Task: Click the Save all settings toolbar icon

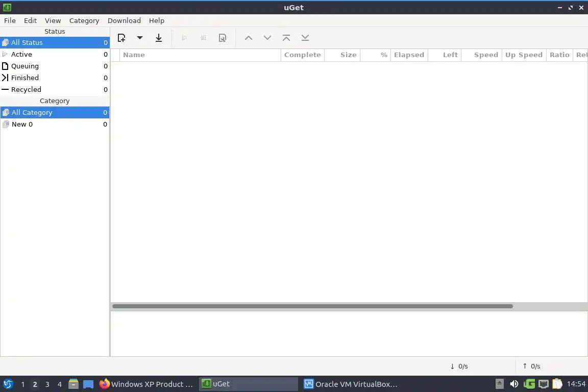Action: (159, 38)
